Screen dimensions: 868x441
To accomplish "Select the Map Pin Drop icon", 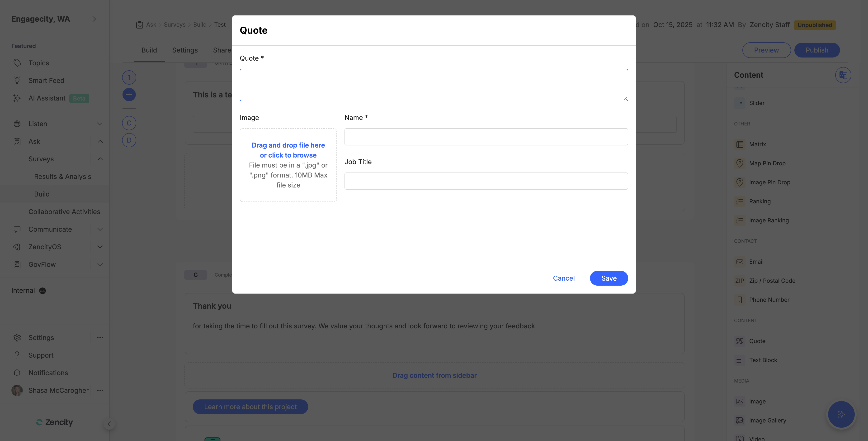I will click(740, 163).
